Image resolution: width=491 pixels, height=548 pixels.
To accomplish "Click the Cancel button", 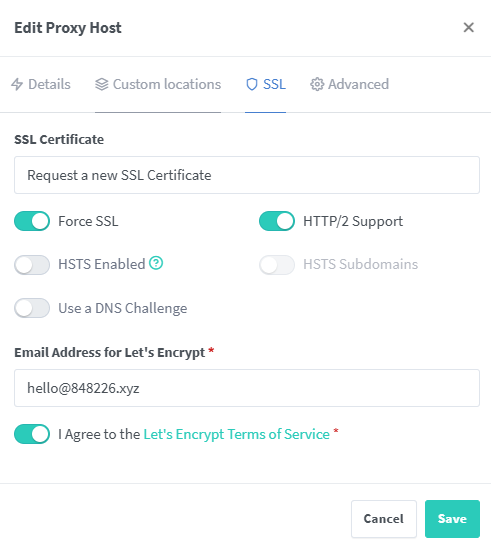I will tap(384, 519).
